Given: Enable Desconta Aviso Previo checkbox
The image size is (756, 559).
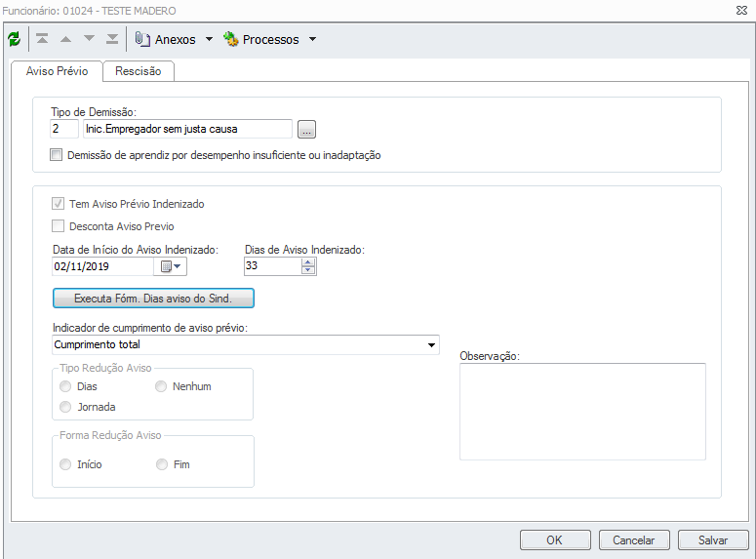Looking at the screenshot, I should pos(58,225).
